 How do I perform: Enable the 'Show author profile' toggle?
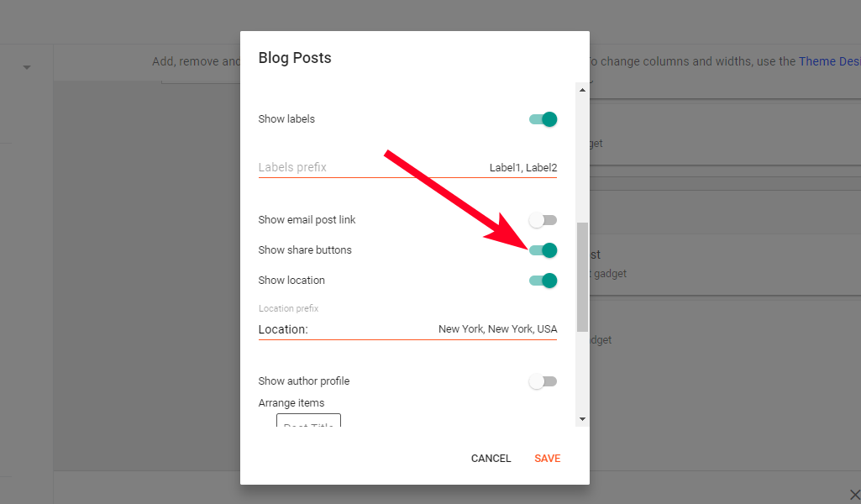pyautogui.click(x=543, y=381)
